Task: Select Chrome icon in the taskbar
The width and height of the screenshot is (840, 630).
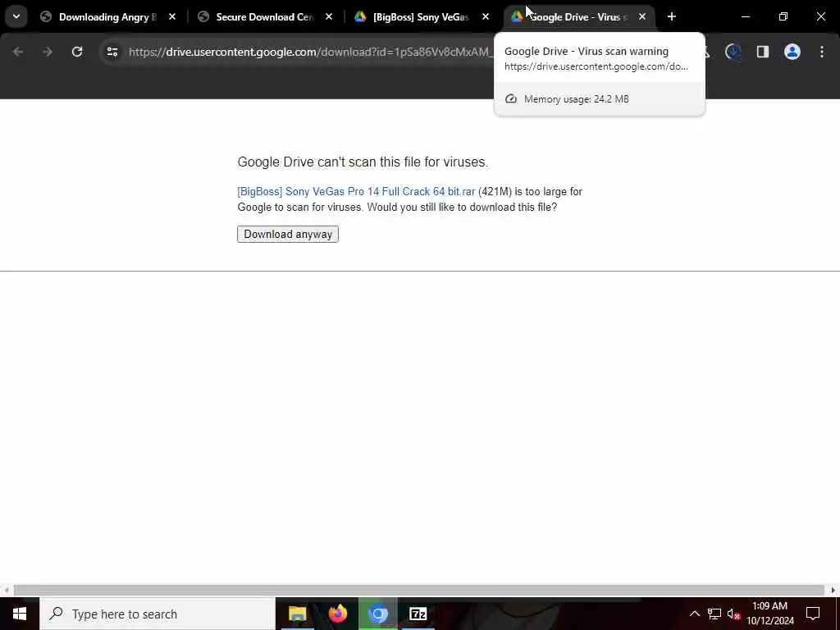Action: pyautogui.click(x=377, y=614)
